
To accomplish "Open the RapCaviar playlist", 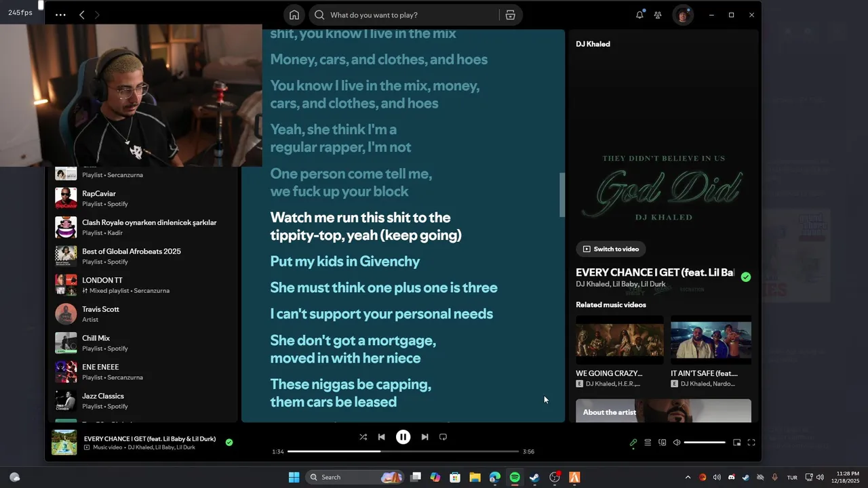I will pos(142,198).
